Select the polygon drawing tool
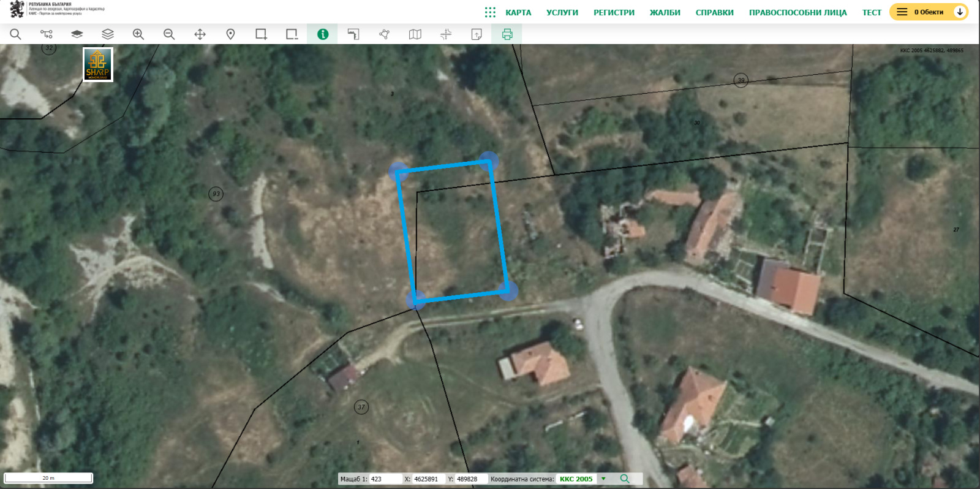The width and height of the screenshot is (980, 489). (384, 34)
